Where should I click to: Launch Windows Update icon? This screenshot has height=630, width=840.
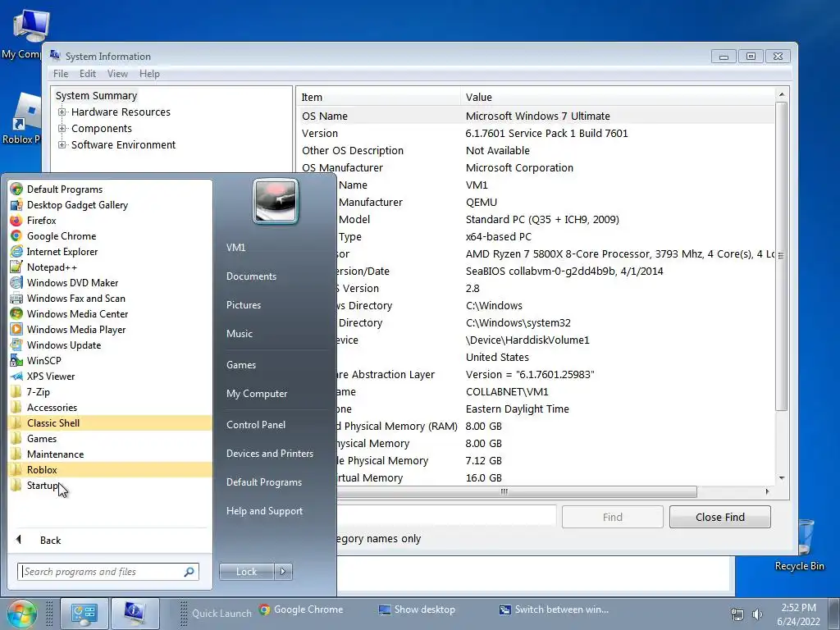point(16,345)
